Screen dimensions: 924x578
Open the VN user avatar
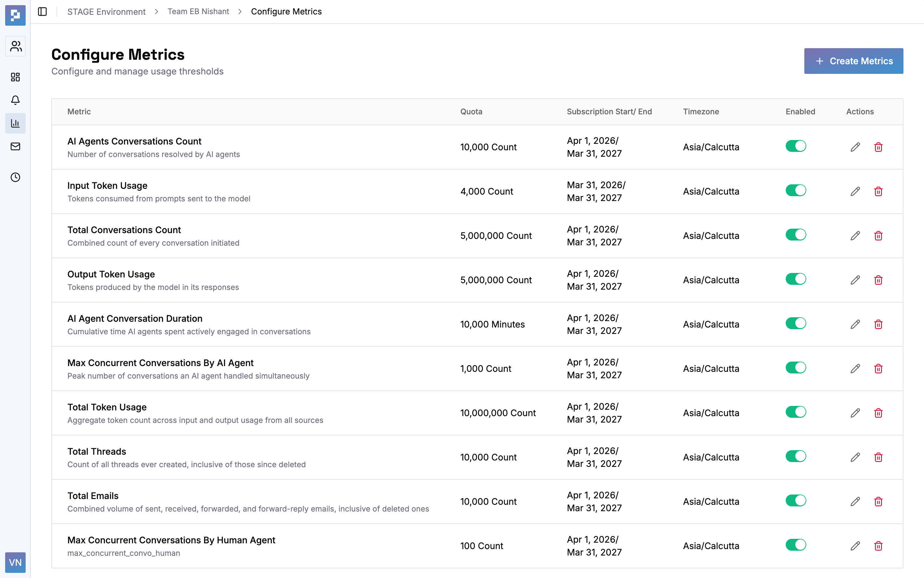point(15,562)
